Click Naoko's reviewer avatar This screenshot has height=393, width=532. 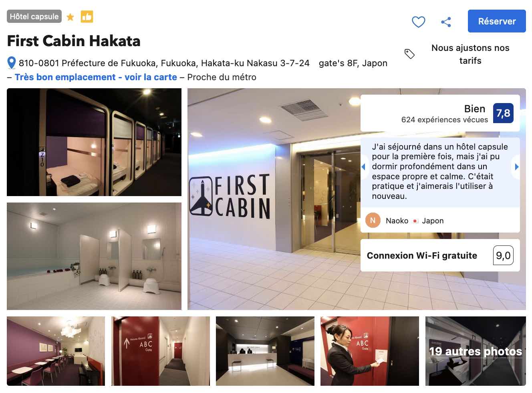tap(373, 220)
